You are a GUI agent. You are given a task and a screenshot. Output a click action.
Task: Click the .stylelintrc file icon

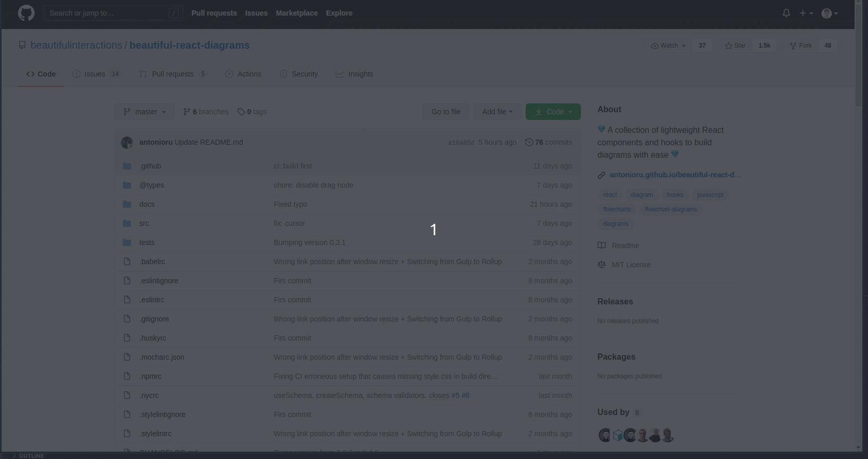(127, 434)
